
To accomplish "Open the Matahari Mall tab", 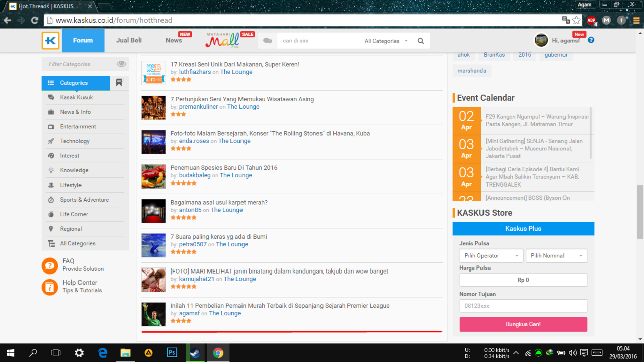I will coord(222,40).
